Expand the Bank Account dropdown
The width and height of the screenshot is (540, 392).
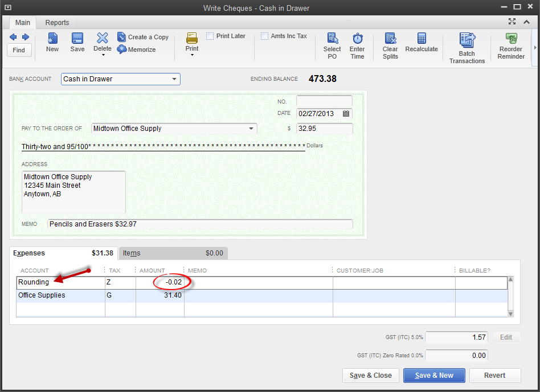[x=174, y=79]
